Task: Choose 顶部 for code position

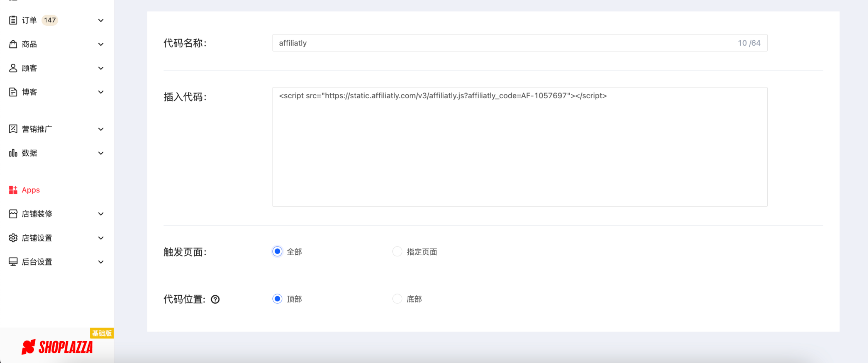Action: click(x=277, y=299)
